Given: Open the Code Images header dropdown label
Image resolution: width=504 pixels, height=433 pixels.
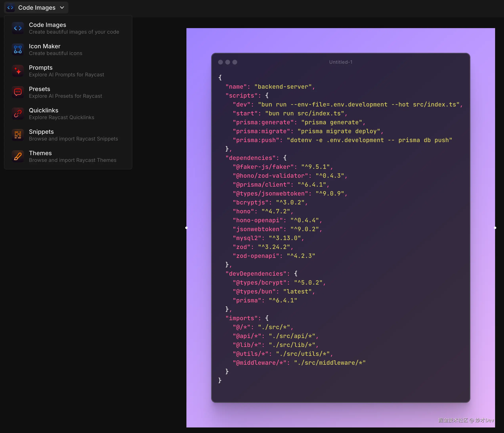Looking at the screenshot, I should coord(37,8).
